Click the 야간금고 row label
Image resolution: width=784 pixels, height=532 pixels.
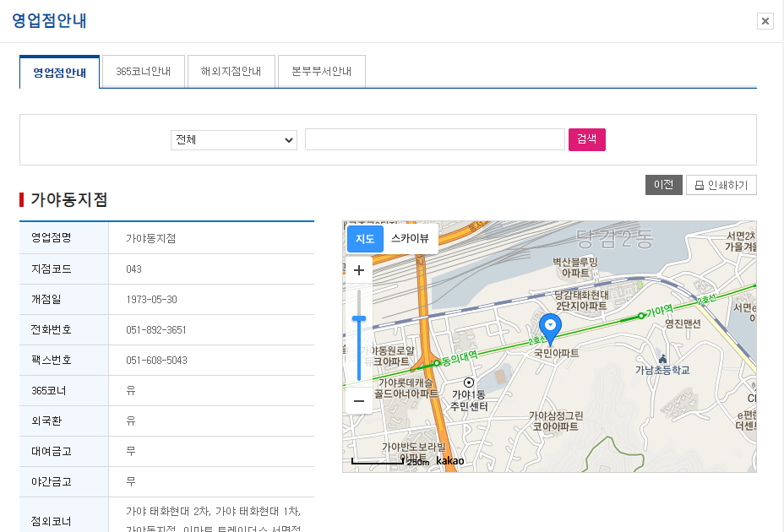tap(51, 482)
